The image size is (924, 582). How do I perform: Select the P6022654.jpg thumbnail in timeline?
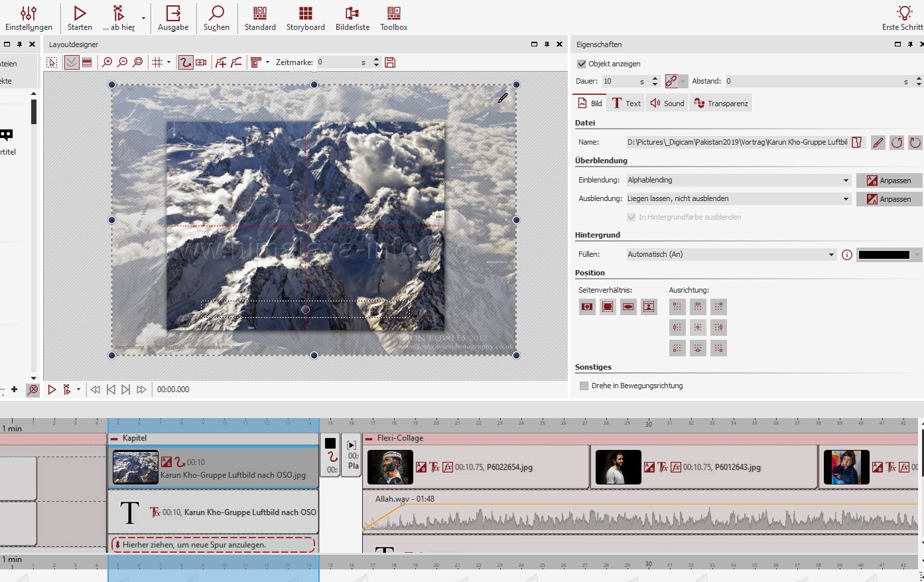point(390,467)
